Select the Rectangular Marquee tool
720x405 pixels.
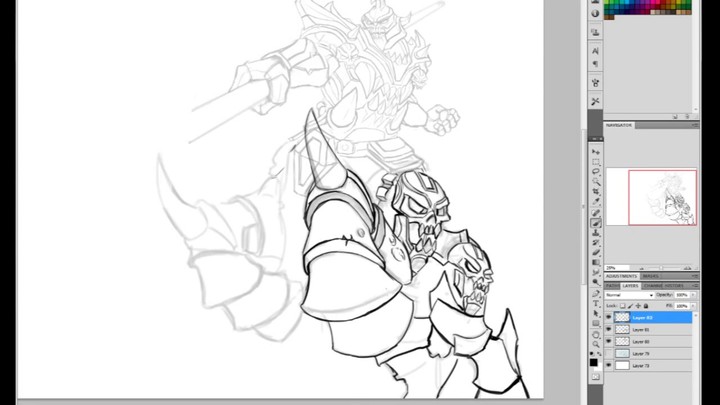pos(596,162)
